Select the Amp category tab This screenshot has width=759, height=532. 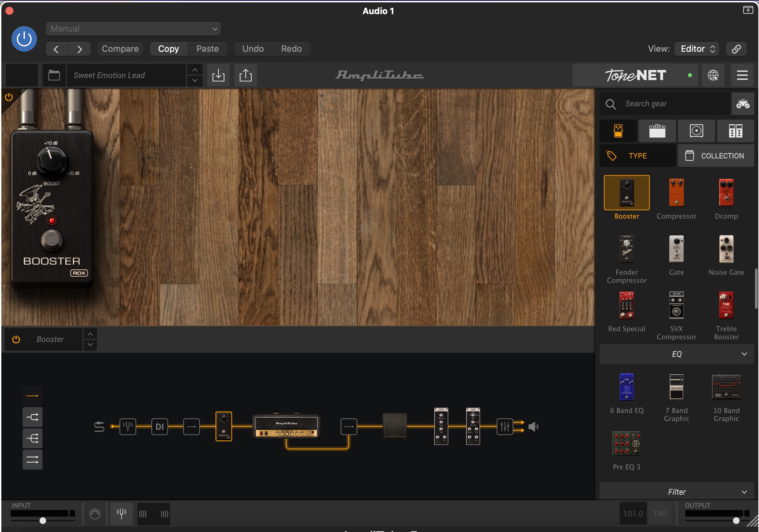tap(657, 131)
